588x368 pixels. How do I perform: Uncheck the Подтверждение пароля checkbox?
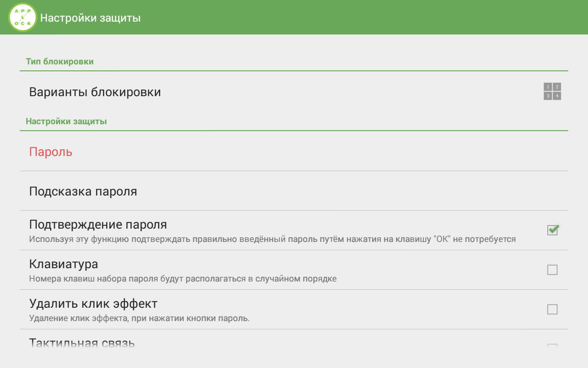553,230
